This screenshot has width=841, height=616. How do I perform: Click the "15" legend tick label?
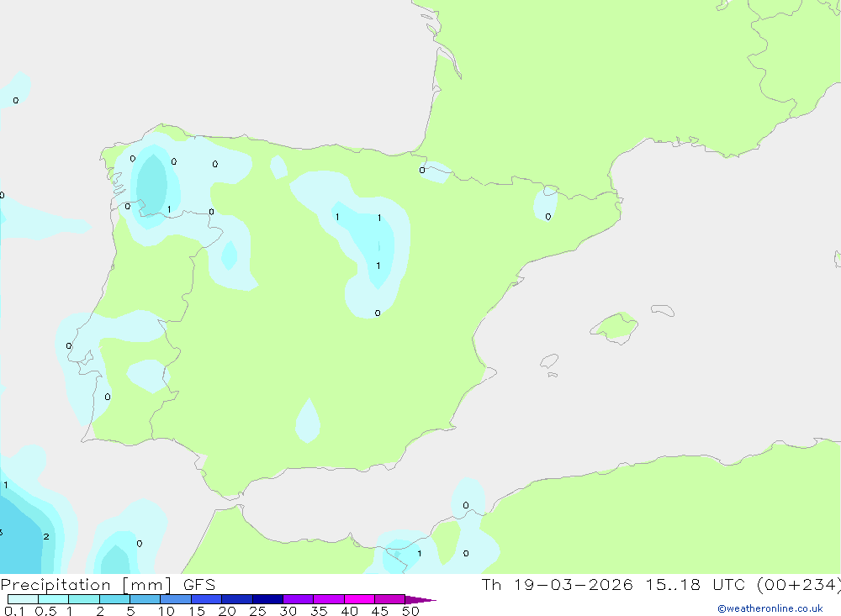coord(197,611)
